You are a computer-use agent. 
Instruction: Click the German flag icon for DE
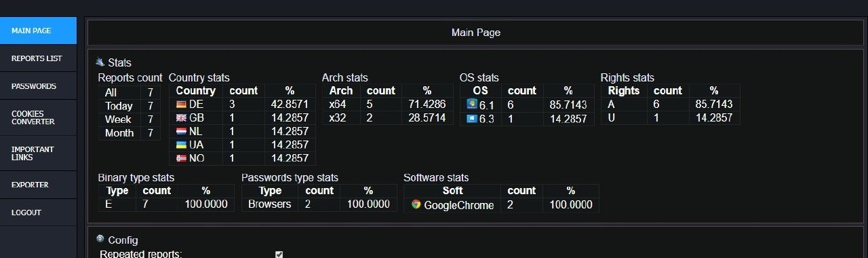pyautogui.click(x=181, y=105)
